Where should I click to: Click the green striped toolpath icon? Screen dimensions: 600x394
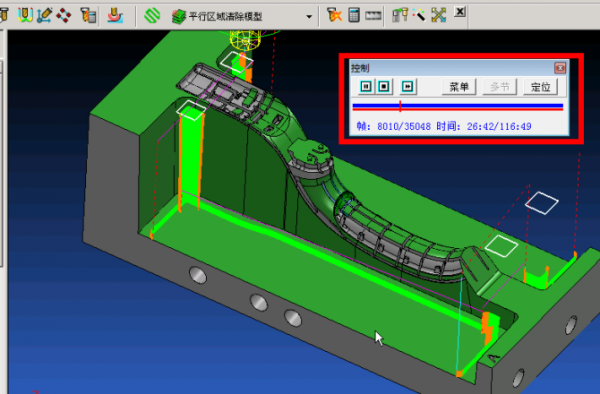point(152,16)
